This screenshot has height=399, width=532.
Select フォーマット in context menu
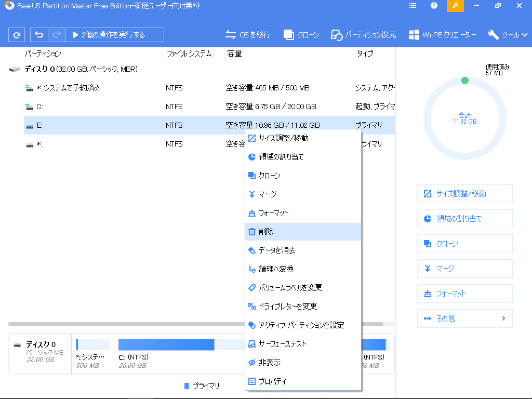tap(303, 213)
